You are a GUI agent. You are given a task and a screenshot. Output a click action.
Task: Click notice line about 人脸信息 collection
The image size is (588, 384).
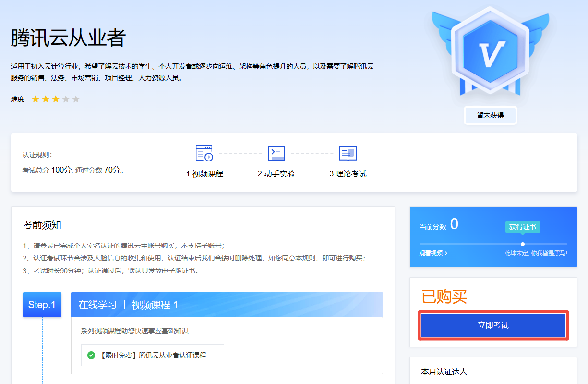point(194,258)
